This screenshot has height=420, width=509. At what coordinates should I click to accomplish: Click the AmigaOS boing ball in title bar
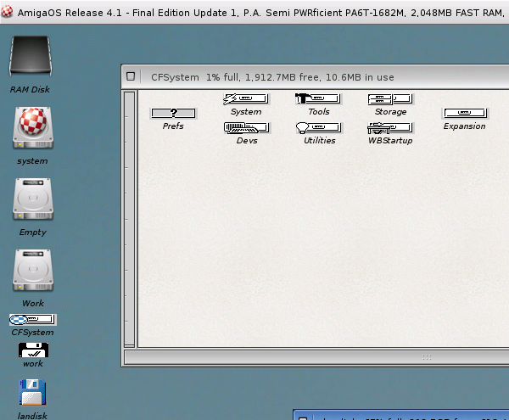(7, 12)
